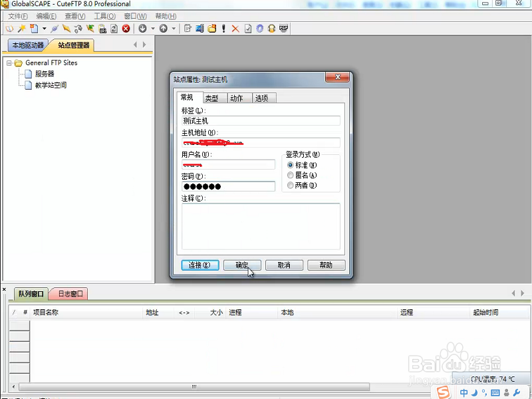Launch the Connection Wizard wand icon
Image resolution: width=532 pixels, height=399 pixels.
22,29
